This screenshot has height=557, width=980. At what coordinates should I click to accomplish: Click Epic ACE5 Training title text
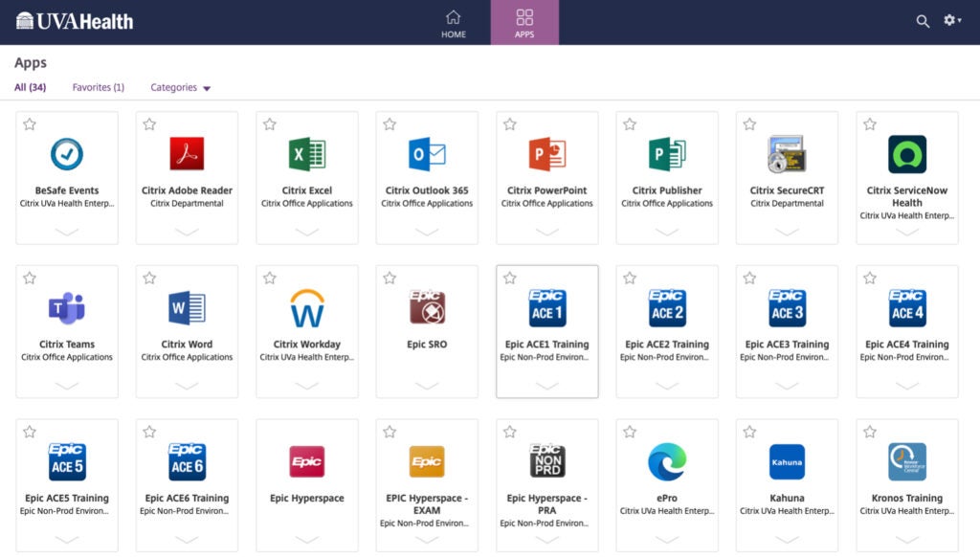click(67, 499)
